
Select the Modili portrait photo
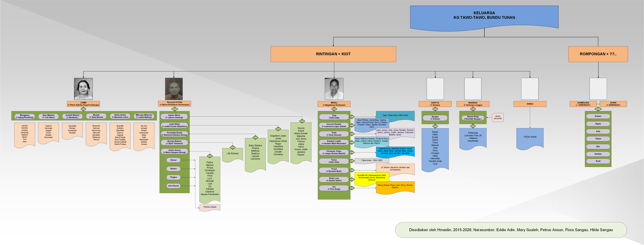[334, 89]
